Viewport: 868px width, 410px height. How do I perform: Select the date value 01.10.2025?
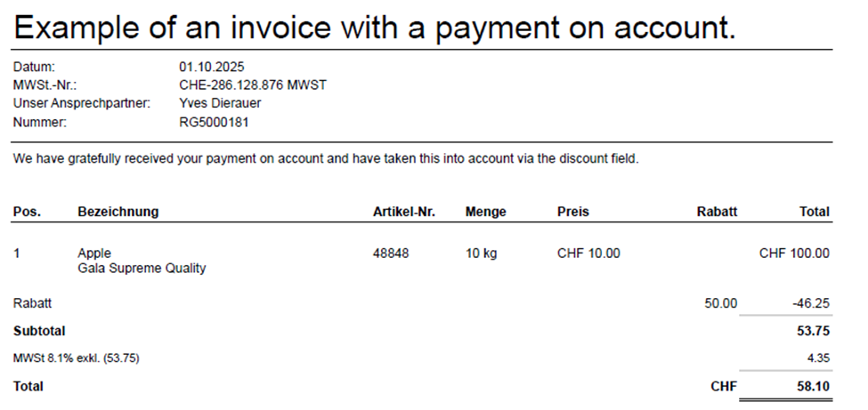pos(212,67)
